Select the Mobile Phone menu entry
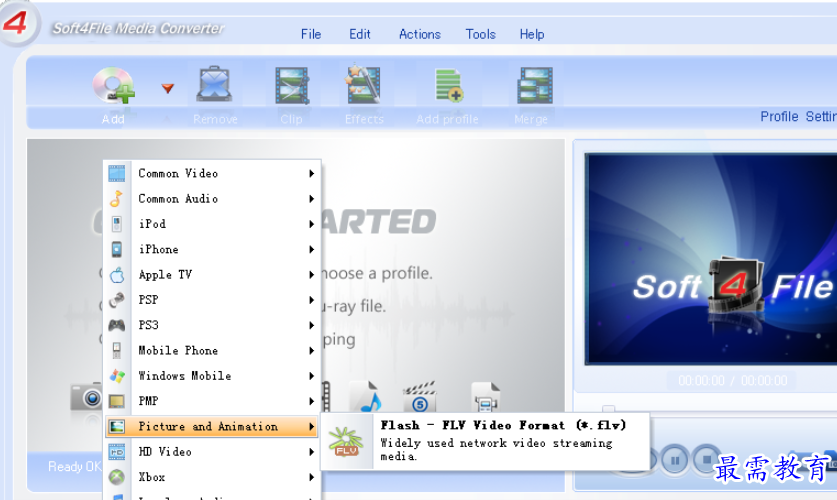The width and height of the screenshot is (837, 500). pyautogui.click(x=212, y=351)
